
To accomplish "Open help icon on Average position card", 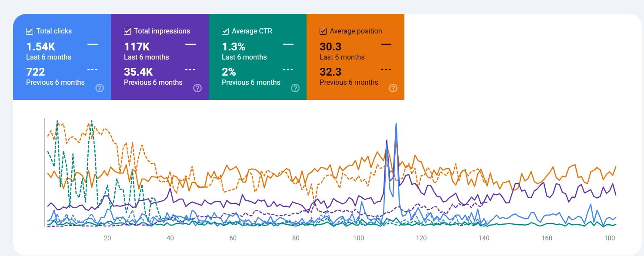I will point(393,88).
